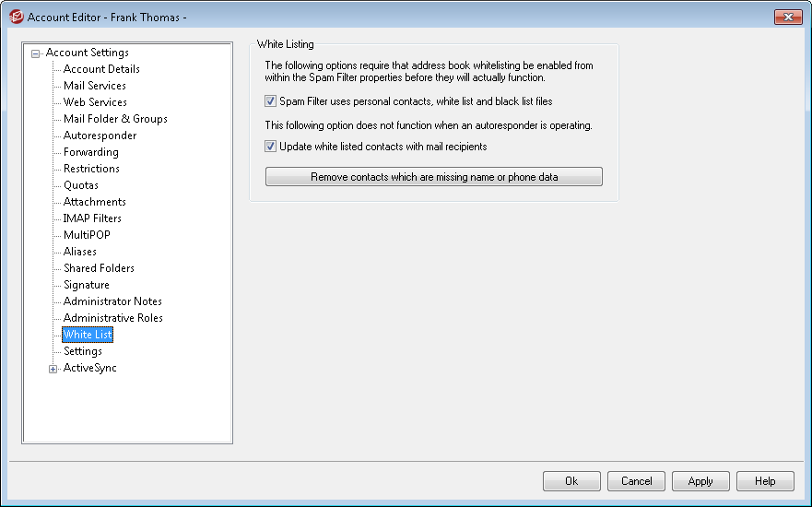
Task: Select Mail Services in sidebar
Action: coord(95,86)
